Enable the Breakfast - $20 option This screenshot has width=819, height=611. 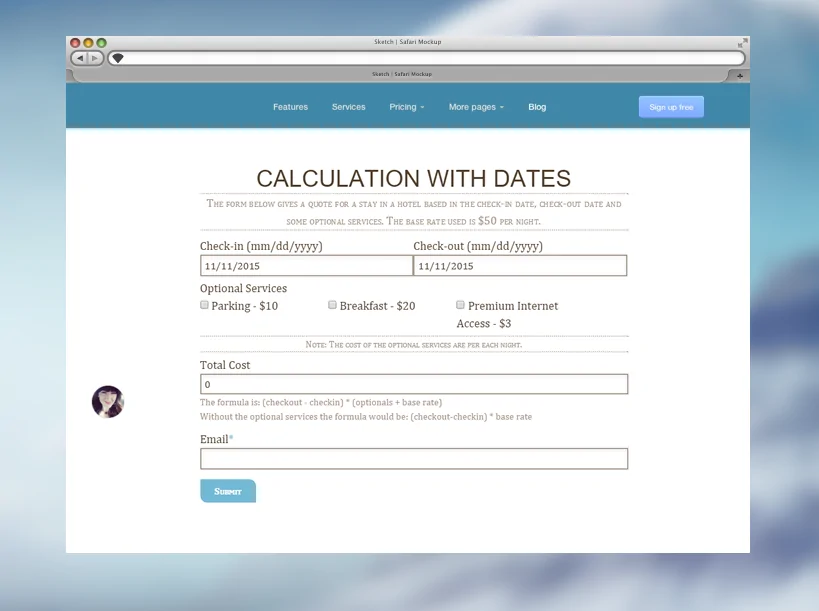click(x=332, y=304)
